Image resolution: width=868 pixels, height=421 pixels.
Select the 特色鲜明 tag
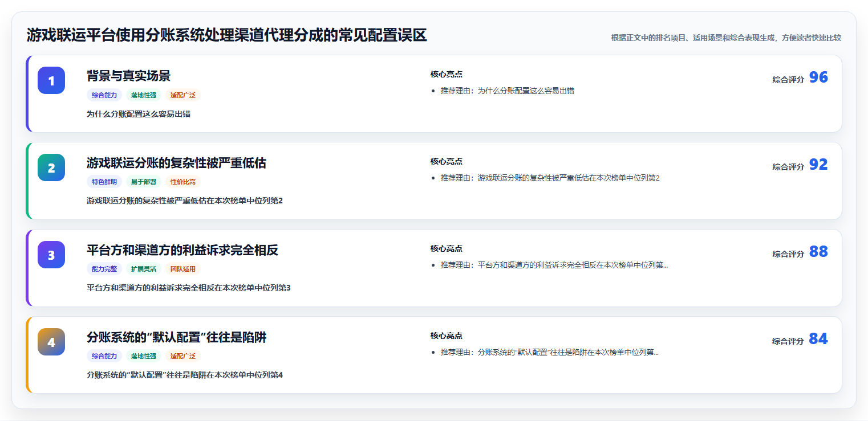click(x=104, y=182)
